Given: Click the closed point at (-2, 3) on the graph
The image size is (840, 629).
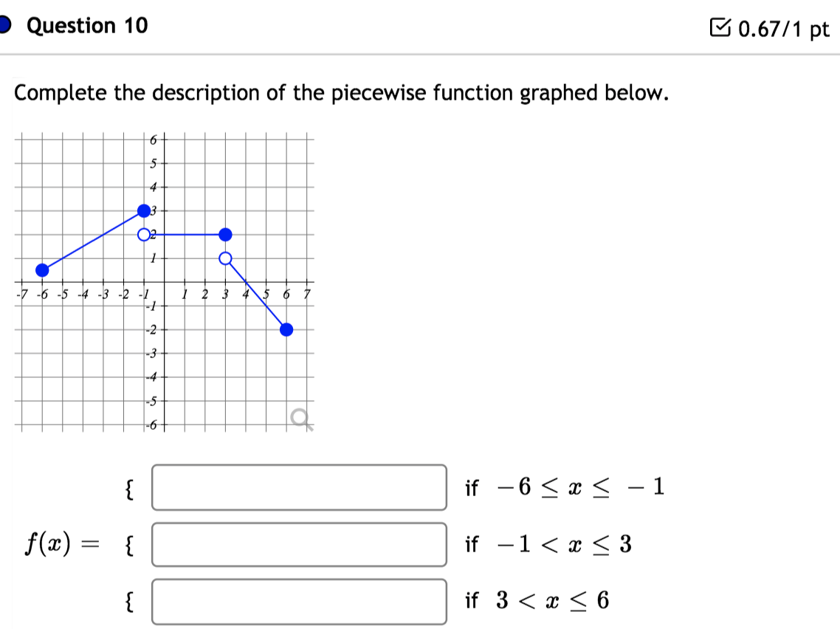Looking at the screenshot, I should pyautogui.click(x=142, y=210).
